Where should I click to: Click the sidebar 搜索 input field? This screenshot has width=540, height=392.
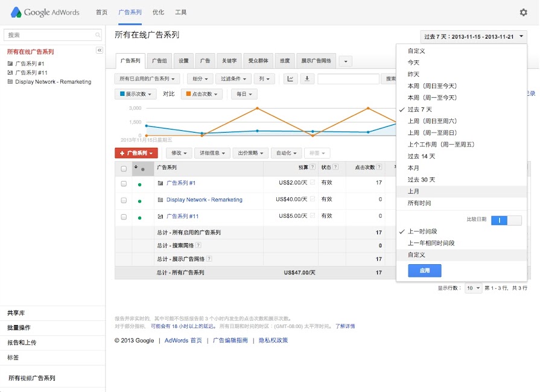[x=47, y=35]
